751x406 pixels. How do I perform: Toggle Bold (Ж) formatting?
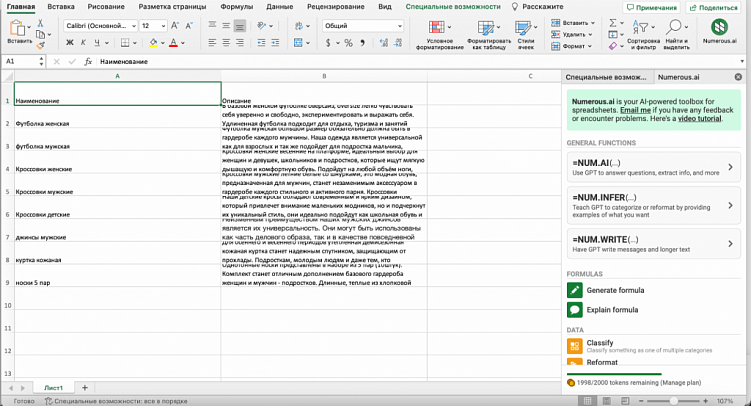pos(70,43)
